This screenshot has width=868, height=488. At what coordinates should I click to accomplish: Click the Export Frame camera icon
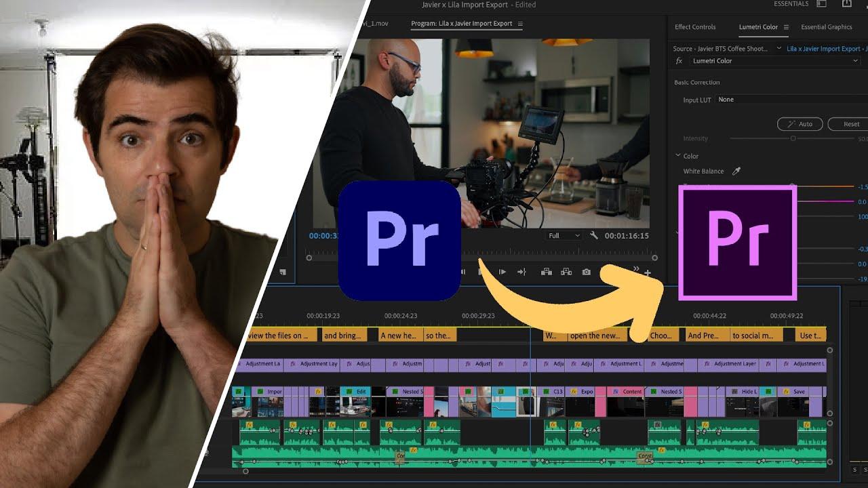click(x=586, y=272)
